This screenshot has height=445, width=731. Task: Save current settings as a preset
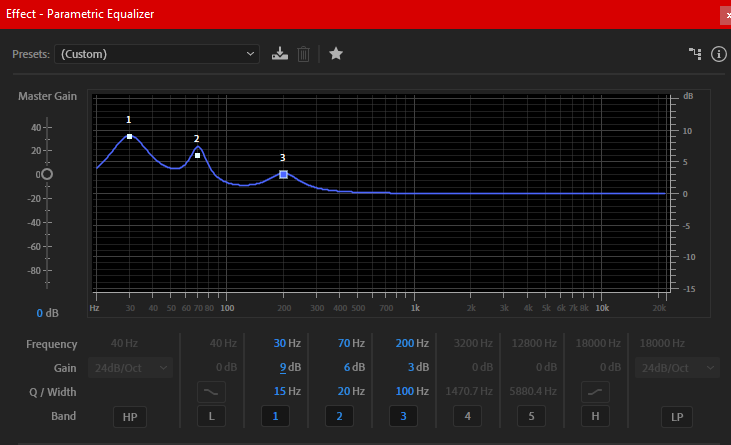(x=279, y=54)
